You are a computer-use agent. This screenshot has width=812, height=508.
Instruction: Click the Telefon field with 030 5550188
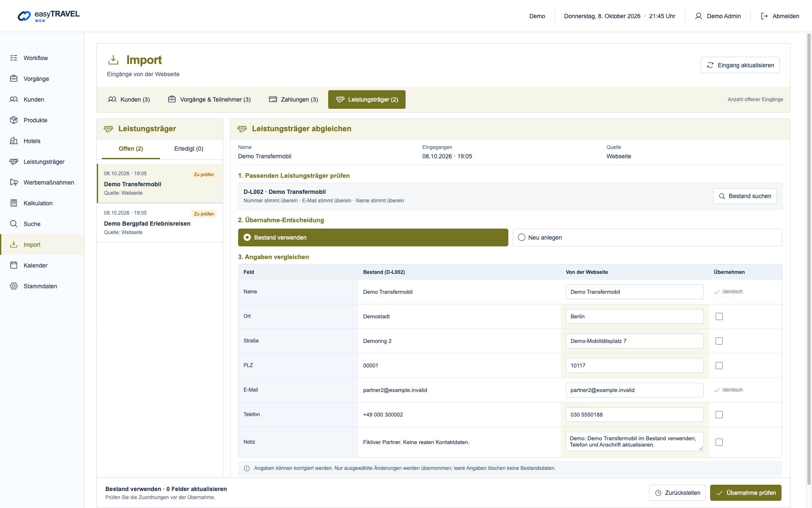pyautogui.click(x=634, y=415)
